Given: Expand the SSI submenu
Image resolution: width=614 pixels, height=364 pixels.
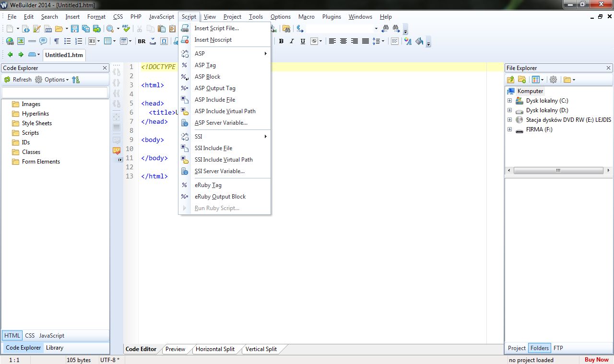Looking at the screenshot, I should point(224,137).
